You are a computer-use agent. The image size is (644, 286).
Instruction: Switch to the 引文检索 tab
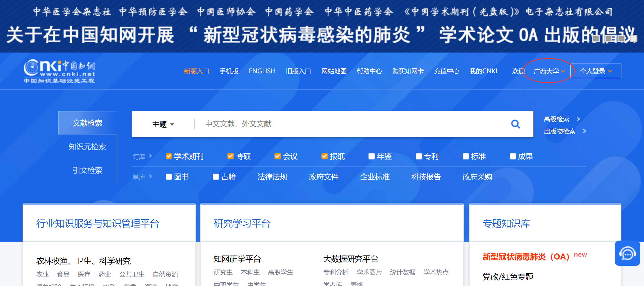[x=87, y=170]
